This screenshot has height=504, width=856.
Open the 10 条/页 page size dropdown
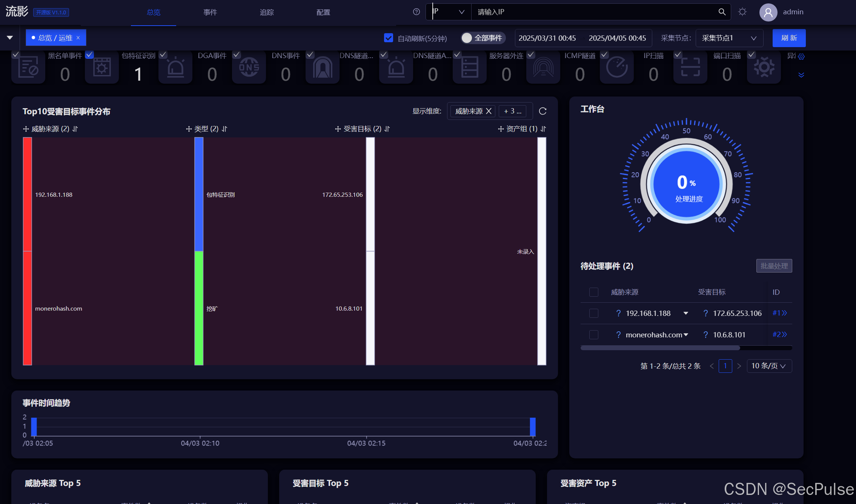769,366
